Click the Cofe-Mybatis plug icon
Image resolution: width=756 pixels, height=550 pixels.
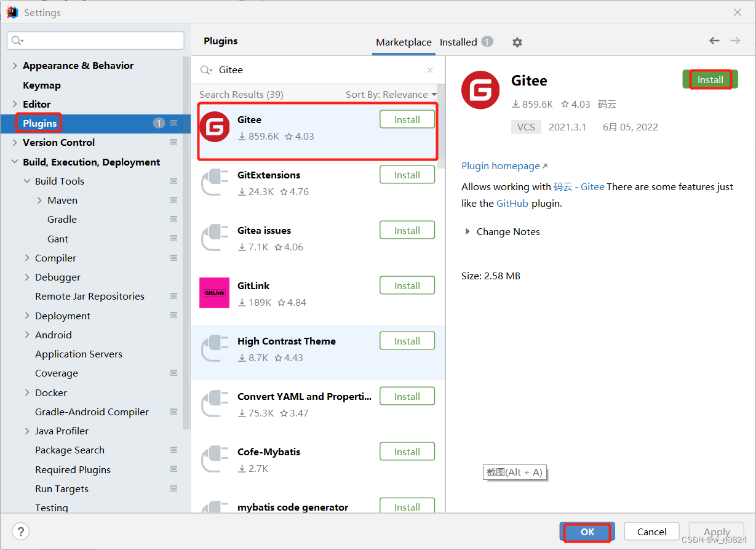pos(215,460)
